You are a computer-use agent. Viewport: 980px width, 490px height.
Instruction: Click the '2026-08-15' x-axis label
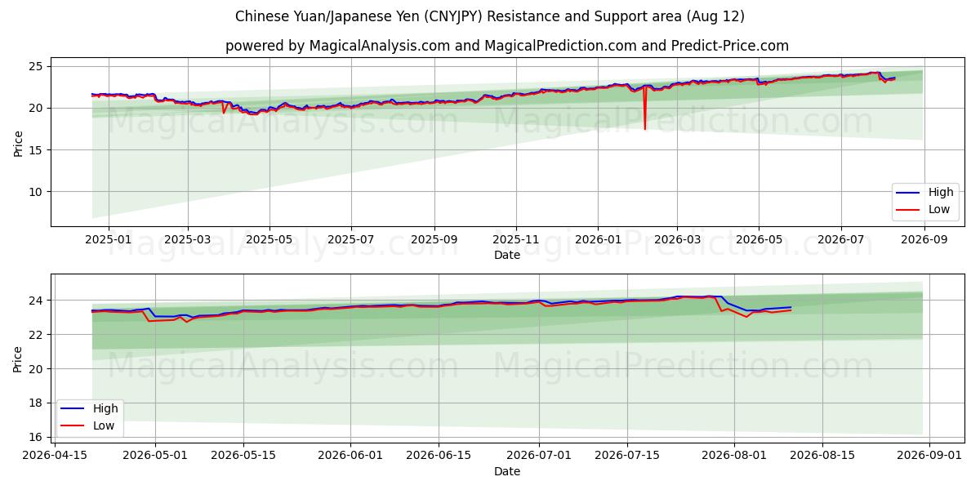(822, 456)
